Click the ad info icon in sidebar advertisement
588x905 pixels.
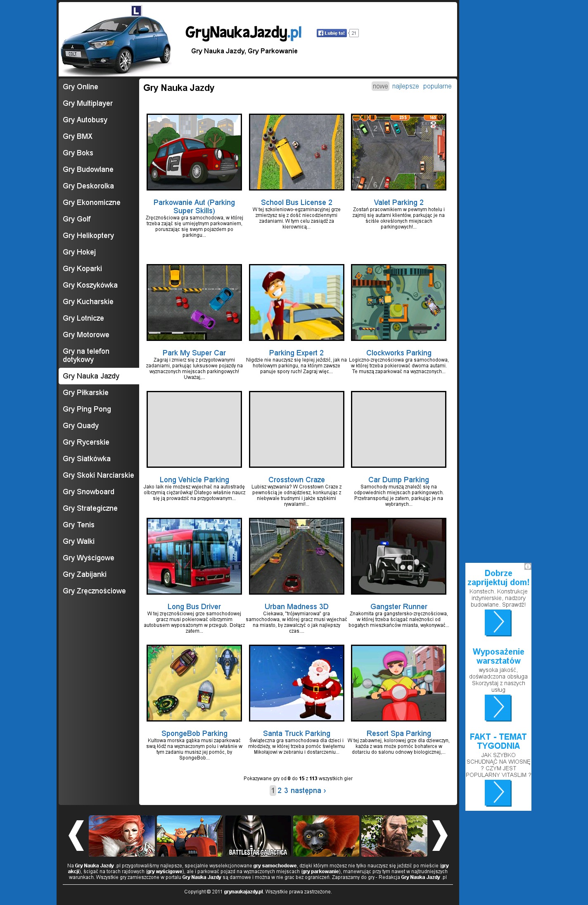[527, 567]
